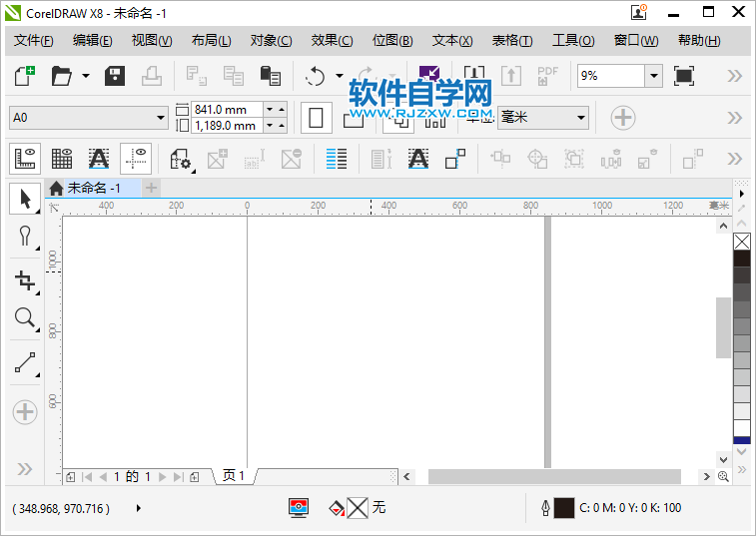Screen dimensions: 756x536
Task: Toggle guidelines display button
Action: tap(136, 159)
